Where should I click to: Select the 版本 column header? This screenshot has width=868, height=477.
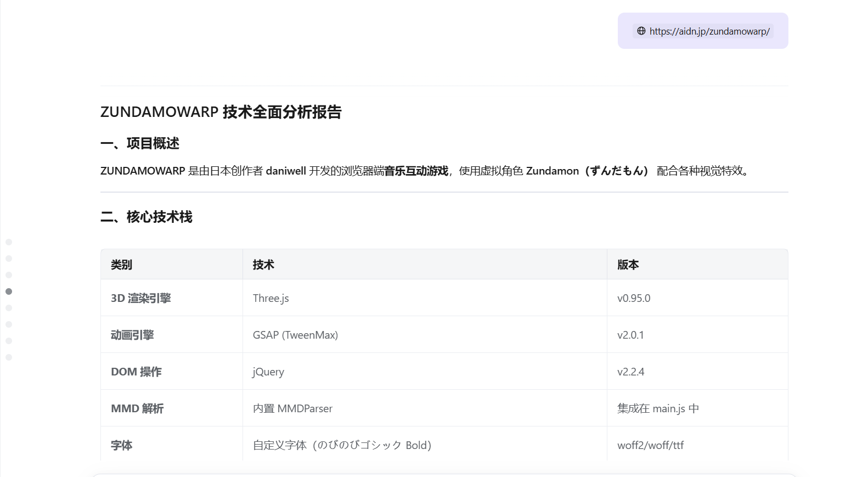click(x=628, y=265)
